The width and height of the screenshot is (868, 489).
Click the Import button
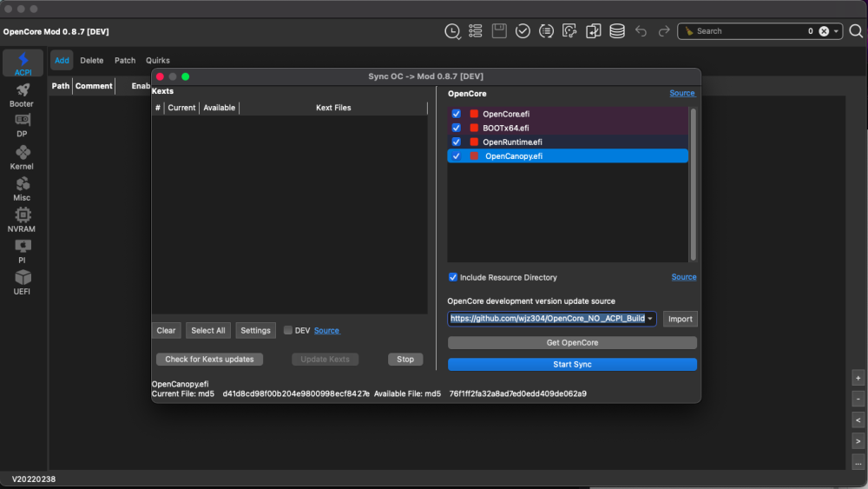(680, 319)
